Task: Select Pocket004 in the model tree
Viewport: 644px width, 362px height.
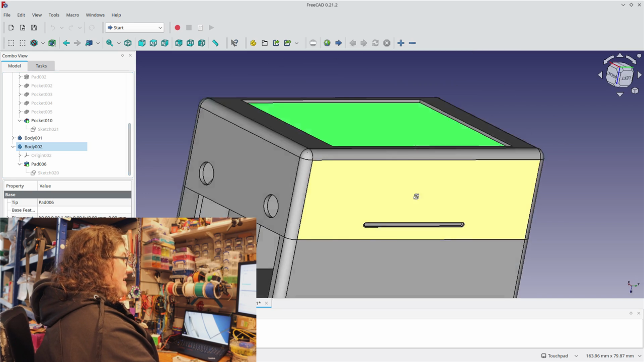Action: coord(42,103)
